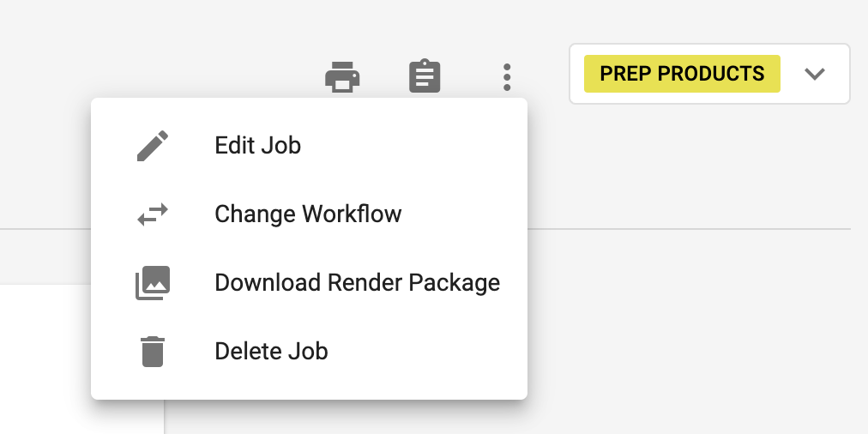Click white gap between status badge and chevron
Screen dimensions: 868x434
click(791, 74)
